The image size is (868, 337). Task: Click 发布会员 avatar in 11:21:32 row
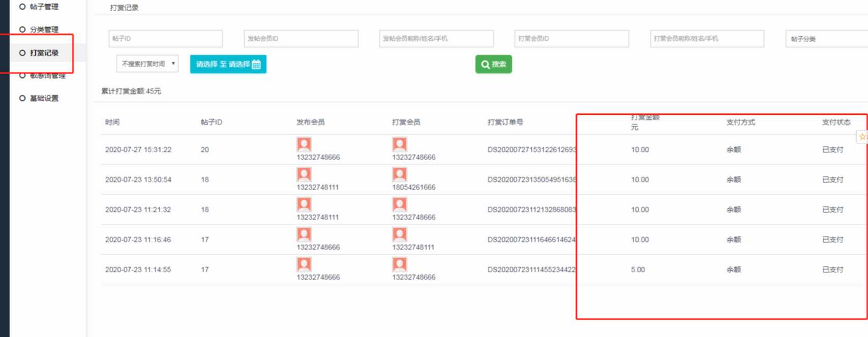click(x=304, y=204)
